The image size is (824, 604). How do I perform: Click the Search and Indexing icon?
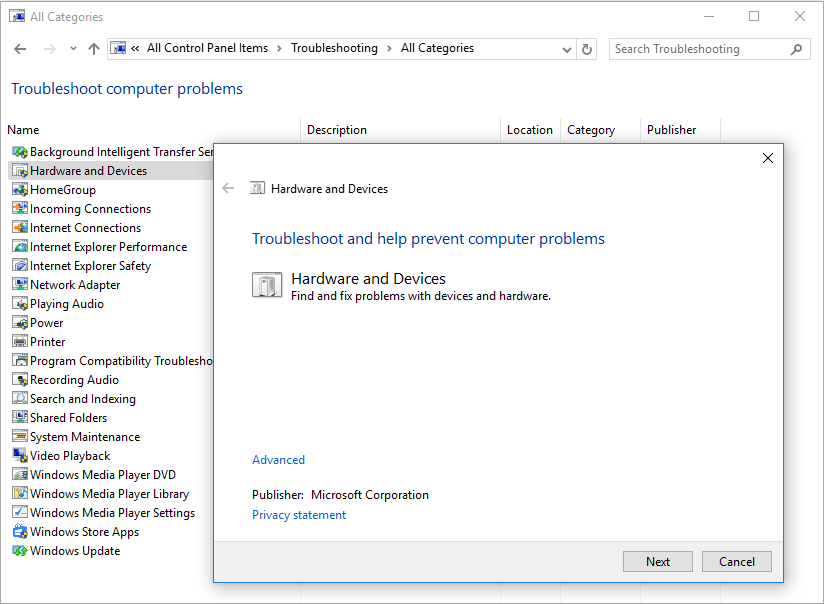pos(19,399)
